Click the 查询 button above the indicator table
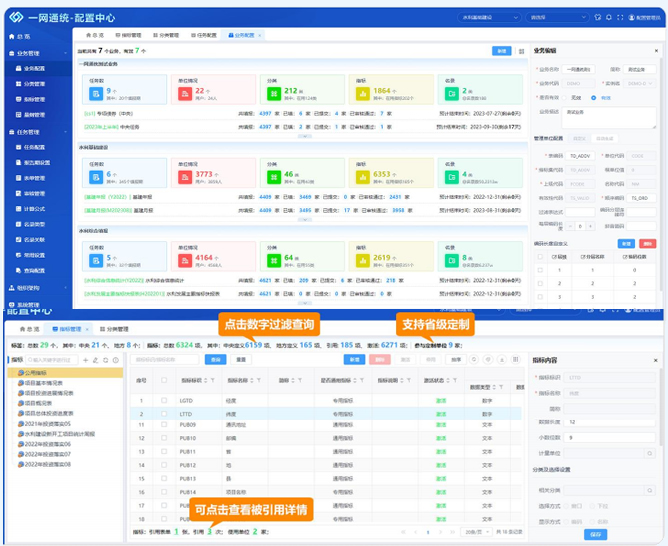Image resolution: width=668 pixels, height=546 pixels. click(x=215, y=359)
